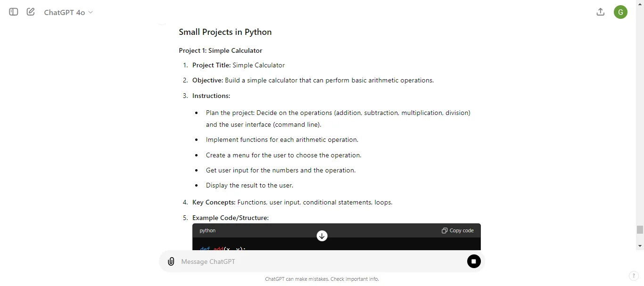Open the help question mark icon
Viewport: 644px width, 286px height.
pyautogui.click(x=634, y=276)
